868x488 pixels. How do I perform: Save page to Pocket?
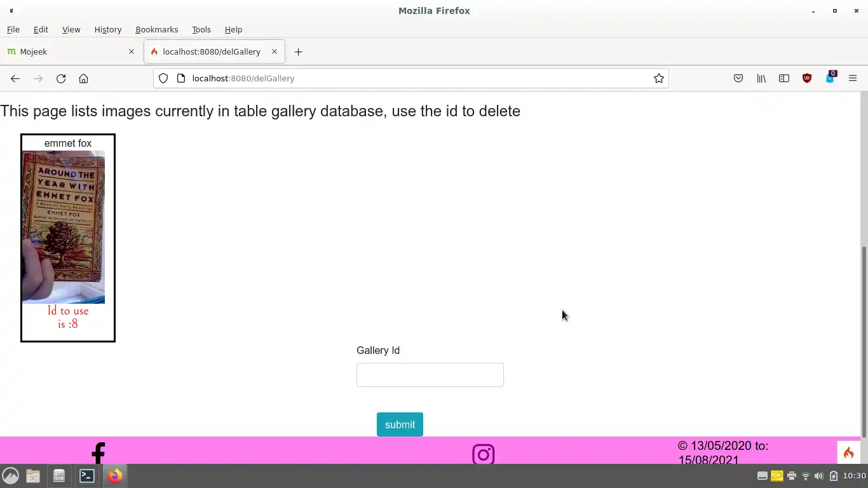point(738,78)
